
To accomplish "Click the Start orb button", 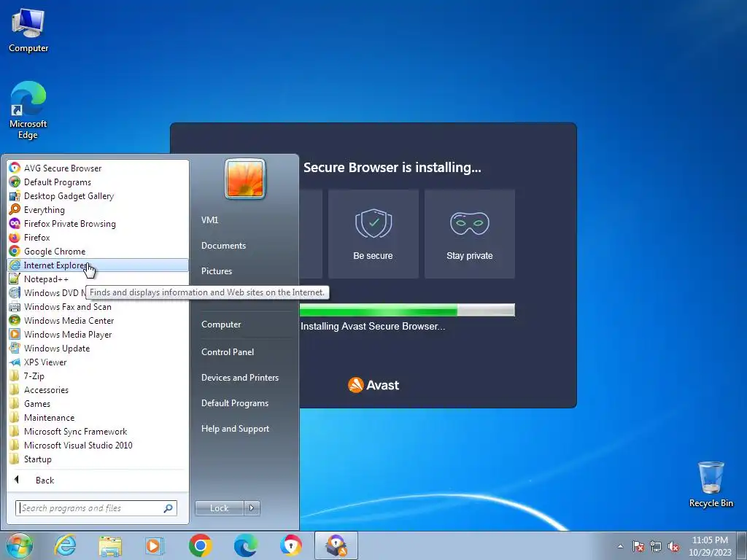I will click(x=20, y=545).
